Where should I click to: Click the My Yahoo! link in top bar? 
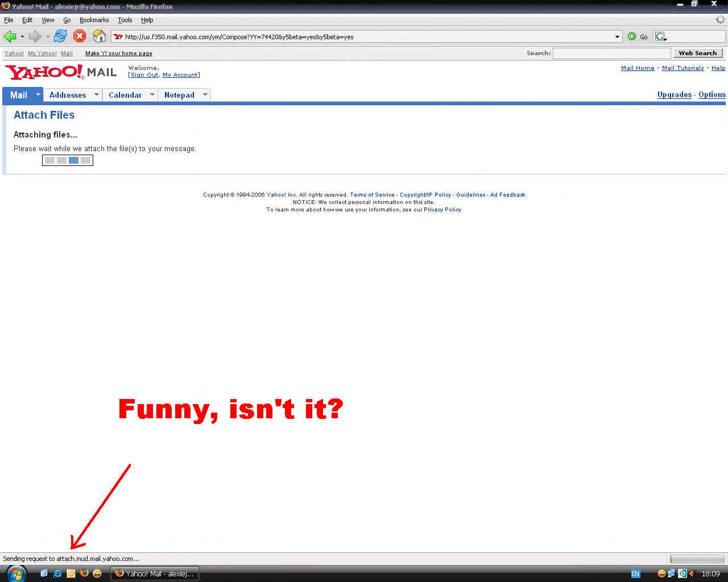pos(43,53)
